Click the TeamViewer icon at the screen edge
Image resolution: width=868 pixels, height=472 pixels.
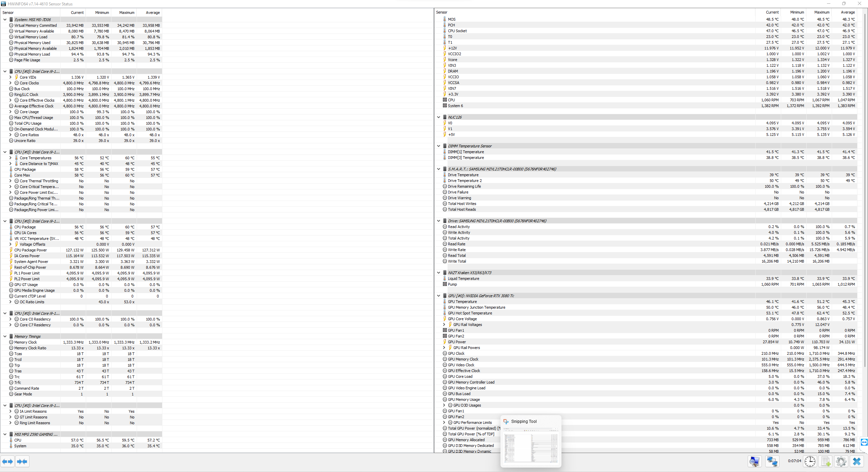[865, 442]
